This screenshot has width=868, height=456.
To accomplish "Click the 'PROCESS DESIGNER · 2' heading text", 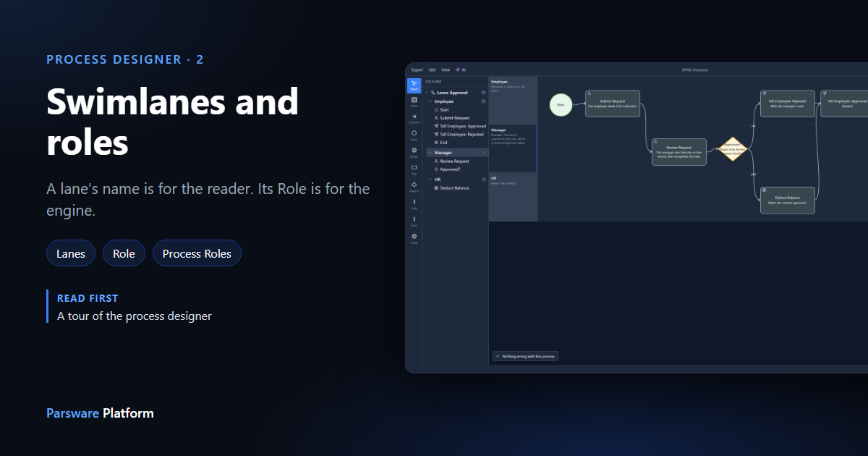I will pyautogui.click(x=125, y=59).
